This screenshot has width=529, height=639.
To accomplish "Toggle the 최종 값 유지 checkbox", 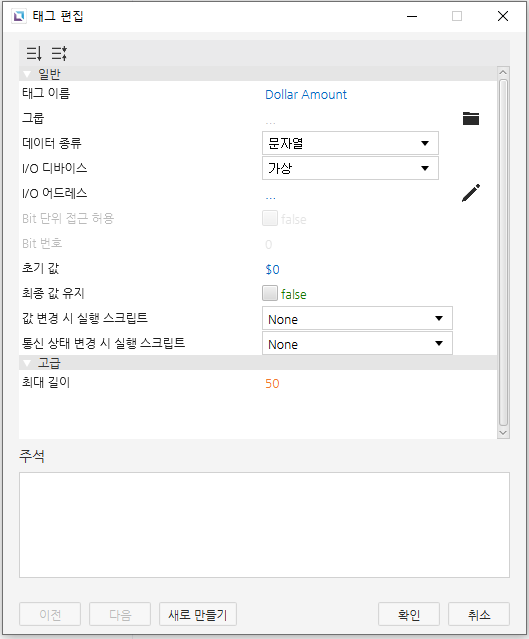I will [x=270, y=293].
